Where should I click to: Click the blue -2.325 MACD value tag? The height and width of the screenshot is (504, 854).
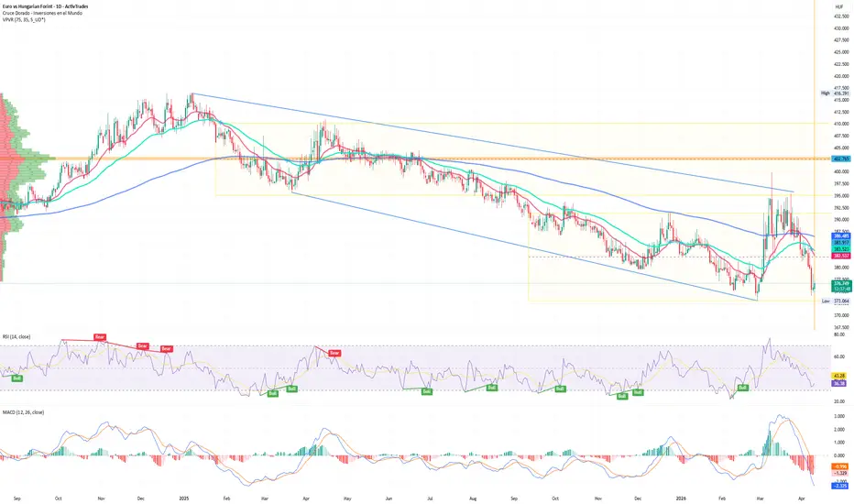[x=840, y=486]
